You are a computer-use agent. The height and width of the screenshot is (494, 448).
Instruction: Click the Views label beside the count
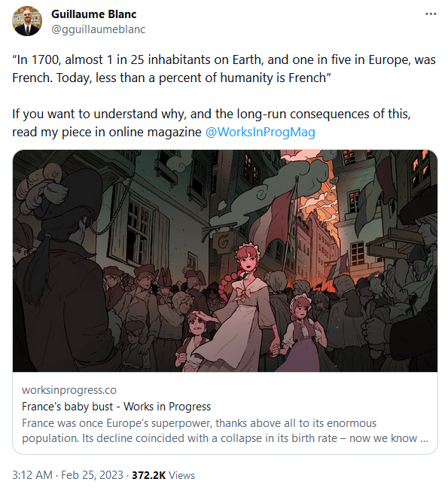(181, 475)
